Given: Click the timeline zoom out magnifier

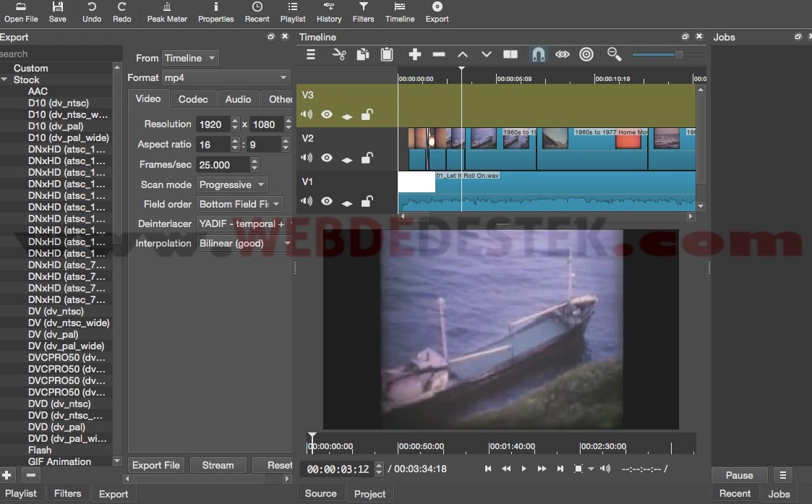Looking at the screenshot, I should (x=614, y=54).
